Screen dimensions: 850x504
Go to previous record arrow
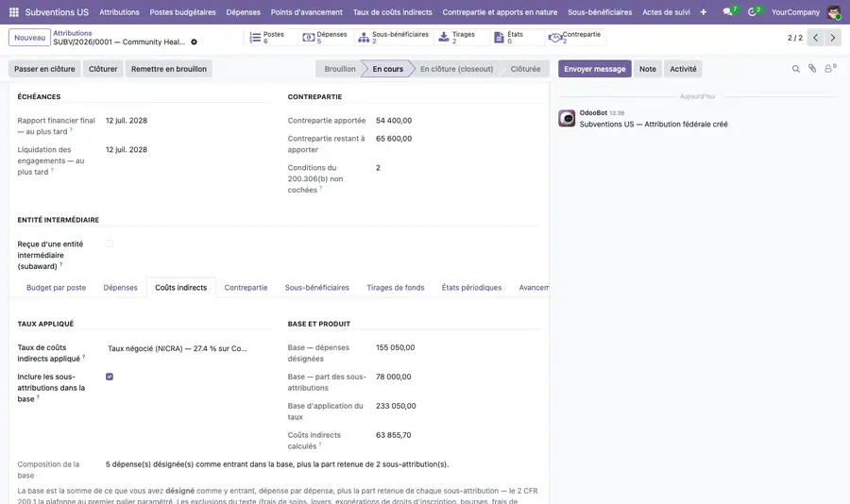point(815,38)
